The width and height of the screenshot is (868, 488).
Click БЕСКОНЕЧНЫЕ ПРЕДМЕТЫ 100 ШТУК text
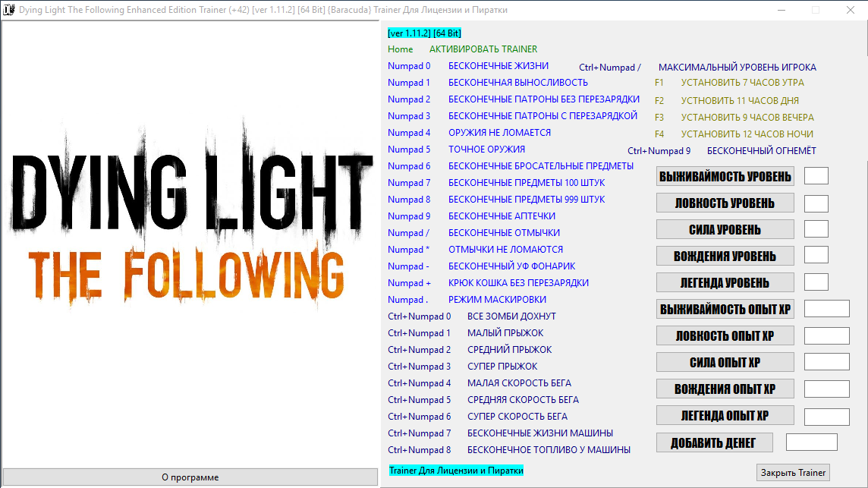point(527,183)
